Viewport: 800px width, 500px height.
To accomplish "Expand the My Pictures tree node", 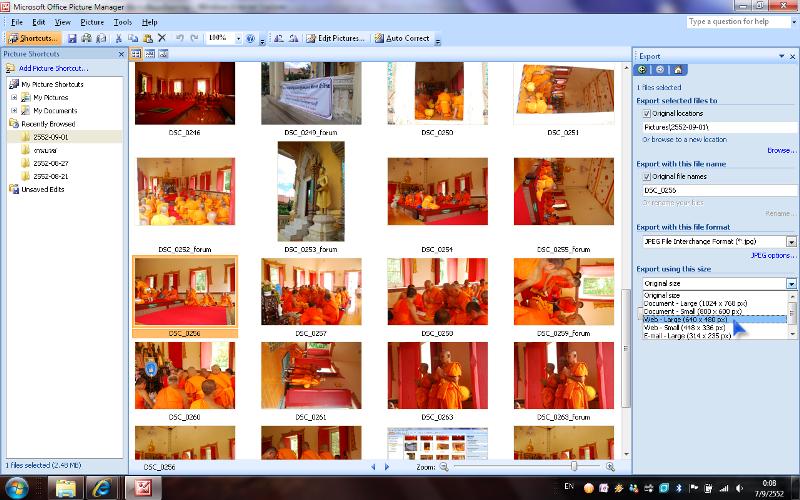I will point(14,98).
